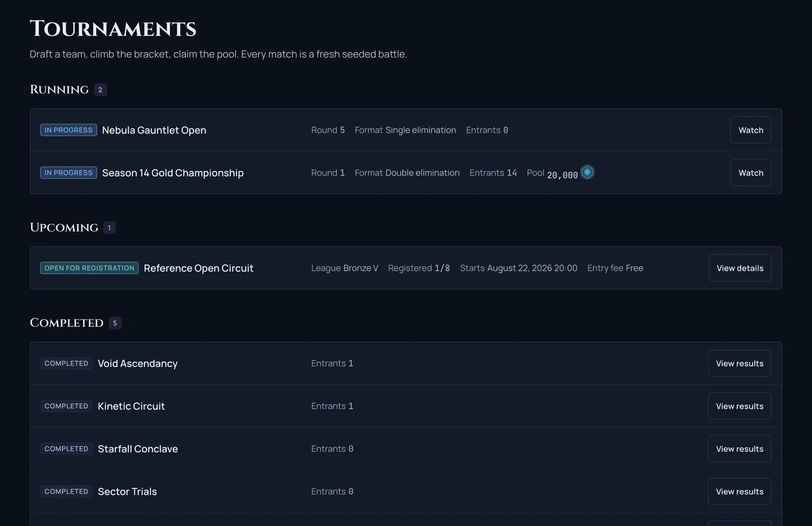Click the Running count badge showing 2
Viewport: 812px width, 526px height.
100,90
